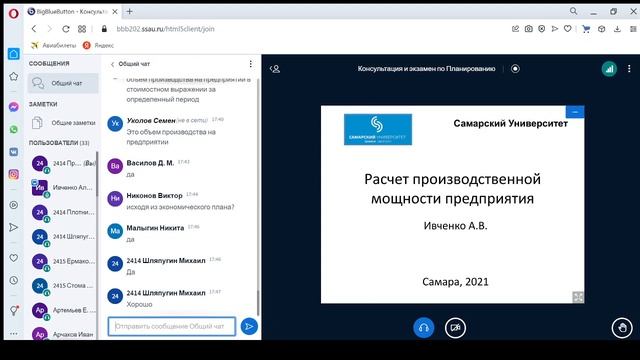Select the BigBlueButton browser tab
The image size is (640, 360).
(x=72, y=11)
